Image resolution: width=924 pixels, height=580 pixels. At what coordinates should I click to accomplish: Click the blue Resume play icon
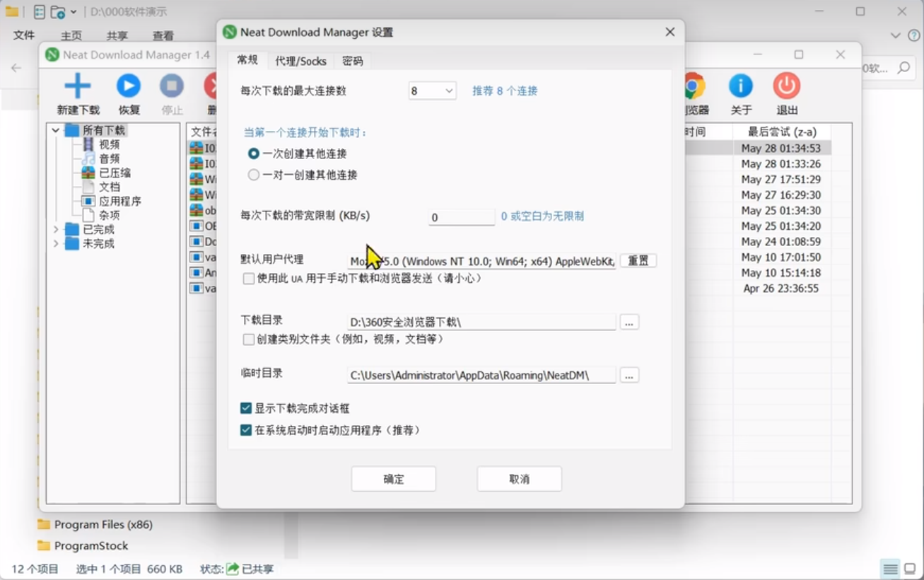(x=129, y=86)
